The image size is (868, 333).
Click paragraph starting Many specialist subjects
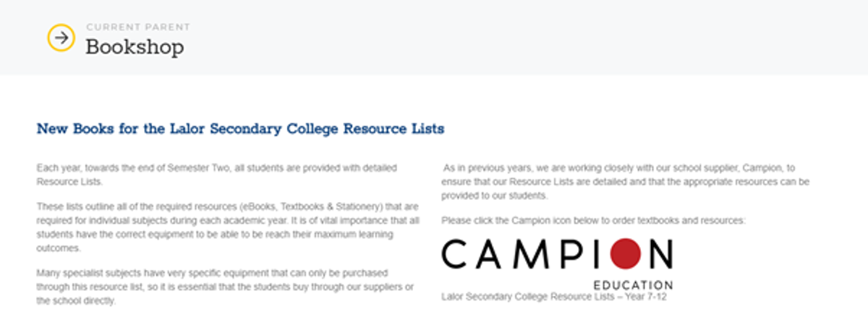[225, 287]
